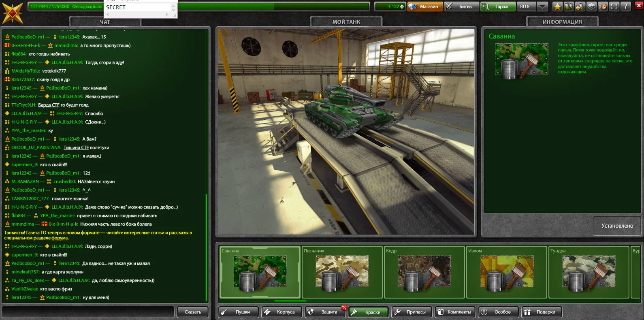Image resolution: width=644 pixels, height=320 pixels.
Task: Toggle sound with the speaker icon
Action: 603,6
